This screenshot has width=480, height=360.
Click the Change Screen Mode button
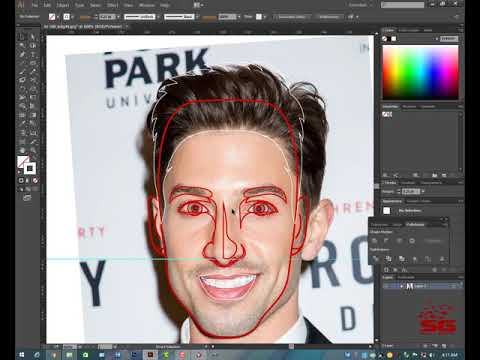[x=27, y=198]
